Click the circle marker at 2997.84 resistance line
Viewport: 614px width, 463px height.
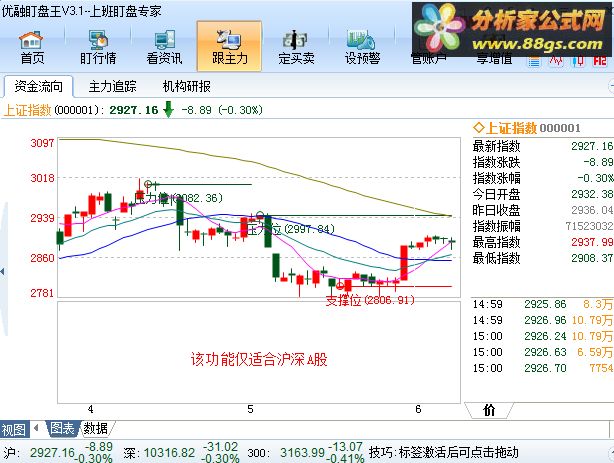[x=260, y=215]
